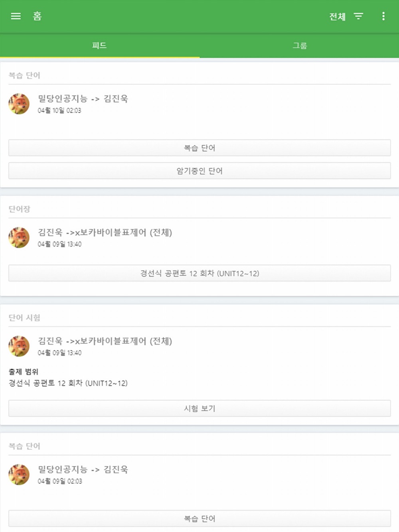Tap the fox avatar in 단어 시험 card
This screenshot has width=399, height=532.
[x=19, y=346]
